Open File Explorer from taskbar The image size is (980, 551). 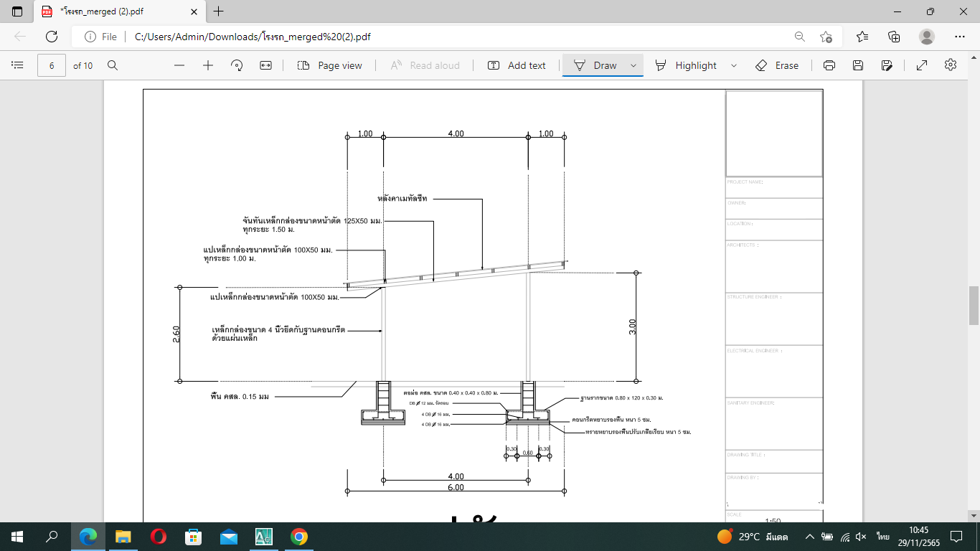pyautogui.click(x=123, y=537)
